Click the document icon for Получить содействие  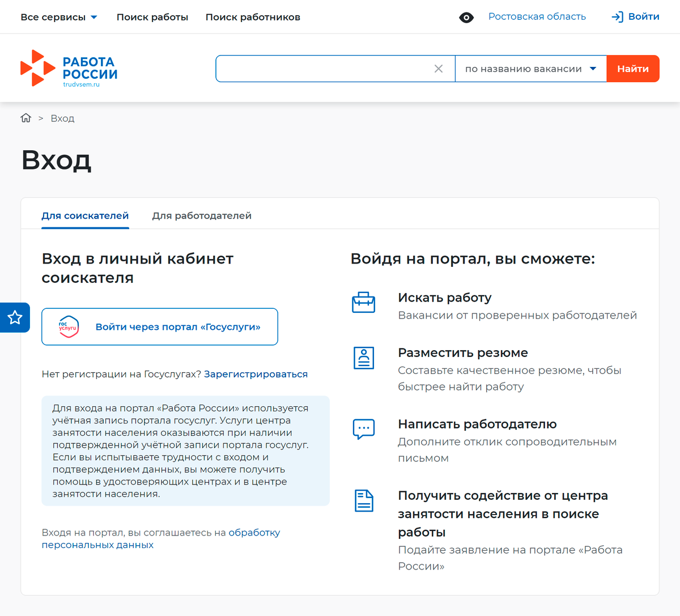tap(364, 500)
